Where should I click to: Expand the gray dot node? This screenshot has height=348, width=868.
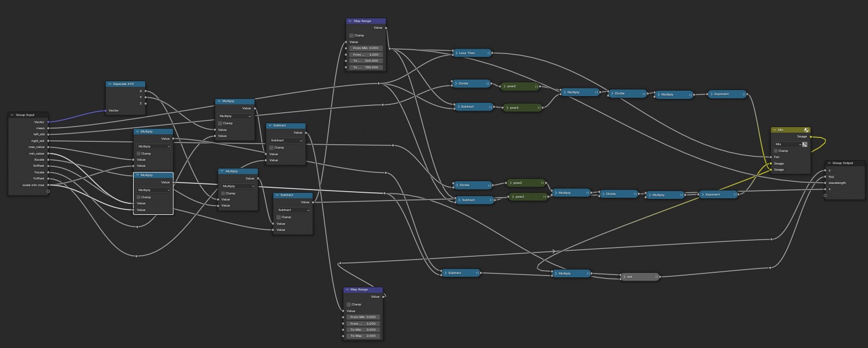[624, 277]
